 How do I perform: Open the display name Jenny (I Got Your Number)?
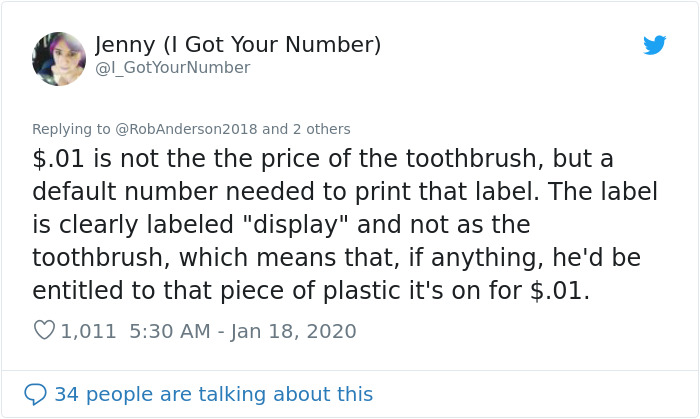[238, 45]
